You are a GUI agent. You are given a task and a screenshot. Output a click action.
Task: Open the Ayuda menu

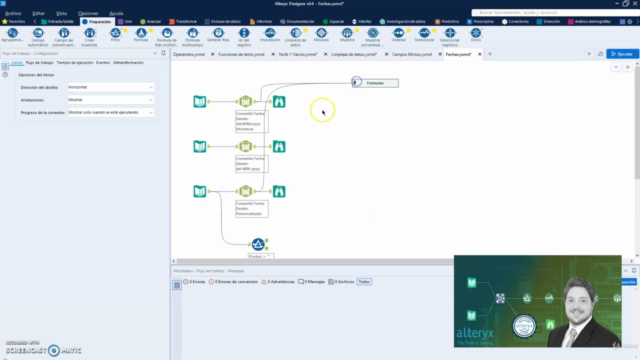pyautogui.click(x=116, y=13)
